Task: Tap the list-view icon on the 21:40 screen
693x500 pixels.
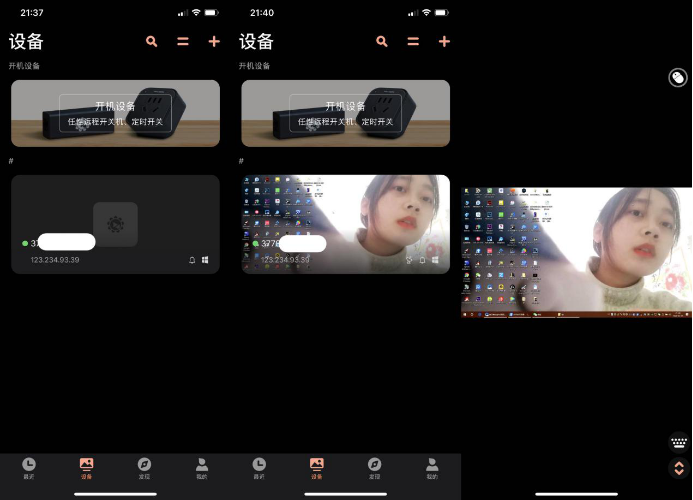Action: pos(413,42)
